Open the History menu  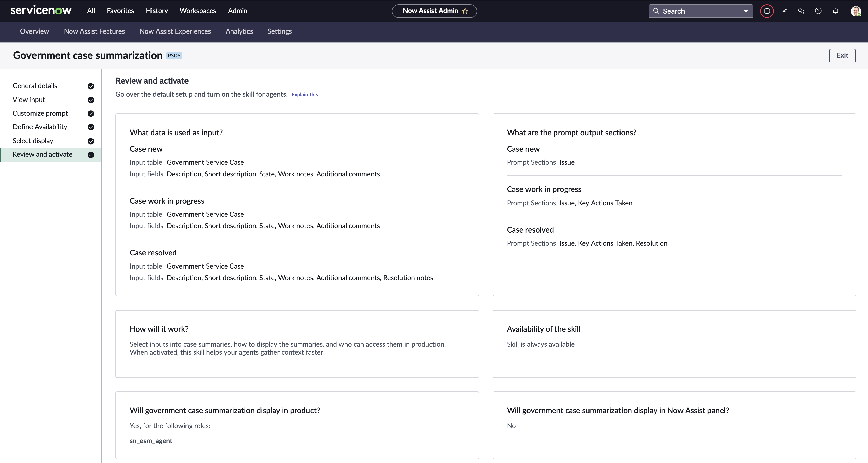tap(157, 10)
